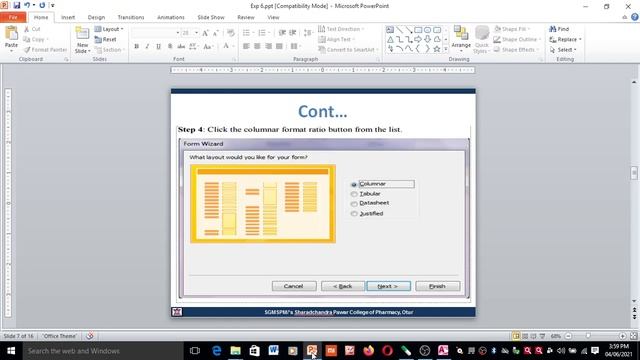Click the Save icon in Quick Access
Image resolution: width=640 pixels, height=360 pixels.
click(x=17, y=6)
